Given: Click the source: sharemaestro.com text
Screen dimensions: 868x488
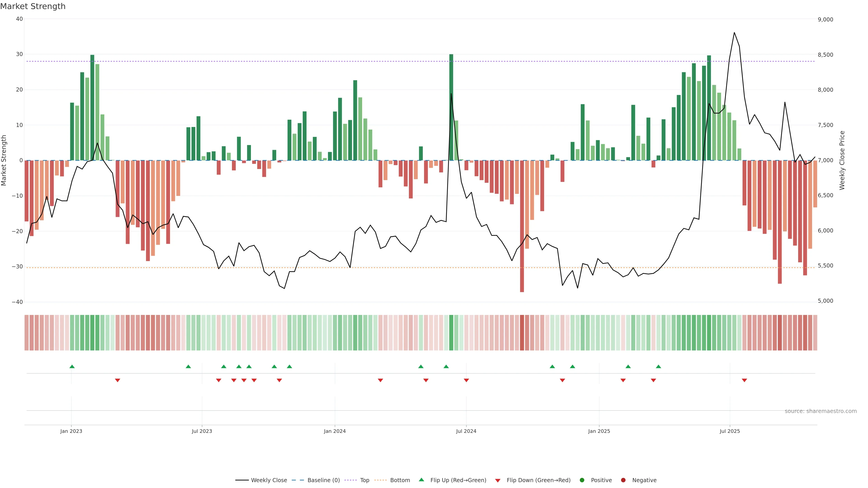Looking at the screenshot, I should pos(821,411).
